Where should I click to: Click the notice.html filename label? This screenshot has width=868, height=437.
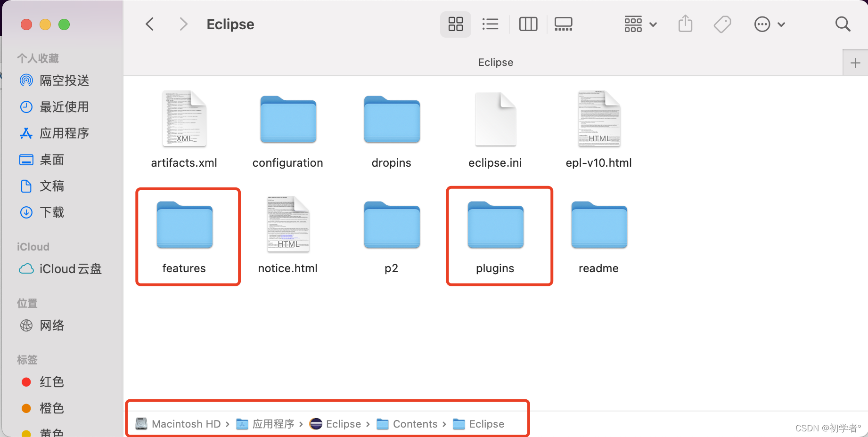[288, 268]
